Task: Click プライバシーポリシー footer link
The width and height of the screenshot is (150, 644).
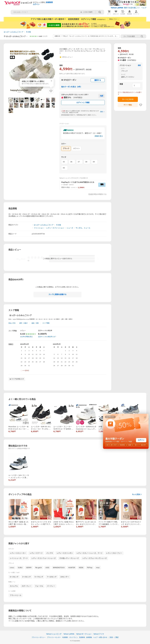Action: pos(39,637)
